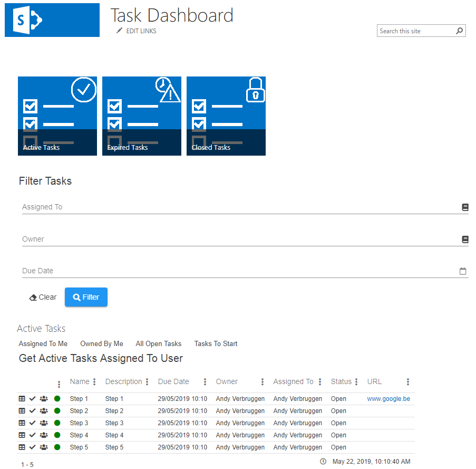Select the people picker icon in Assigned To field

tap(464, 207)
